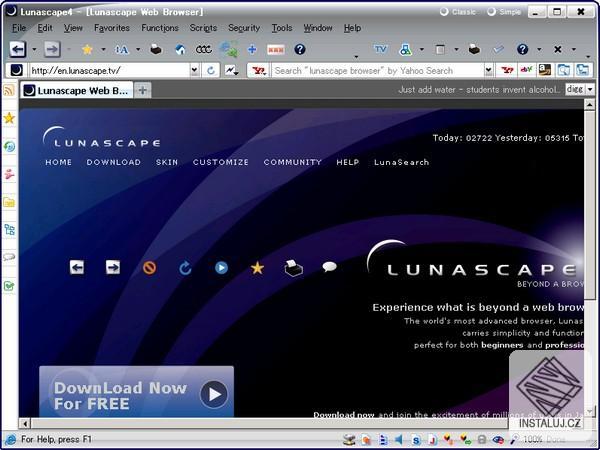Viewport: 600px width, 450px height.
Task: Click the globe with green arrow icon
Action: point(228,49)
